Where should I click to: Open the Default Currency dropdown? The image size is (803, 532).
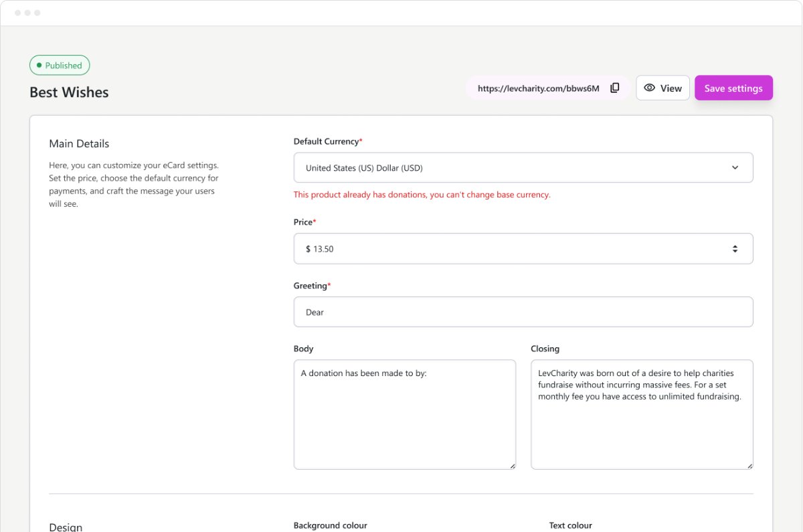pyautogui.click(x=523, y=167)
